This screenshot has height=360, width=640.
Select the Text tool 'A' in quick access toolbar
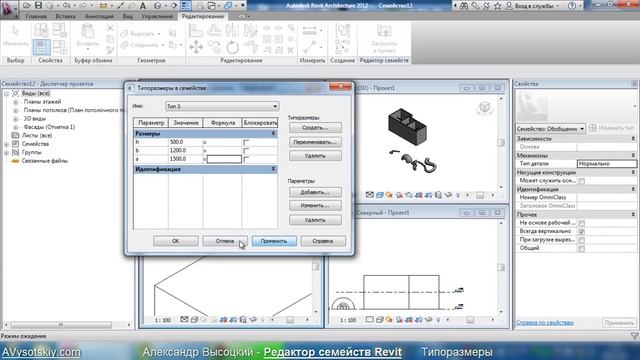(x=143, y=6)
